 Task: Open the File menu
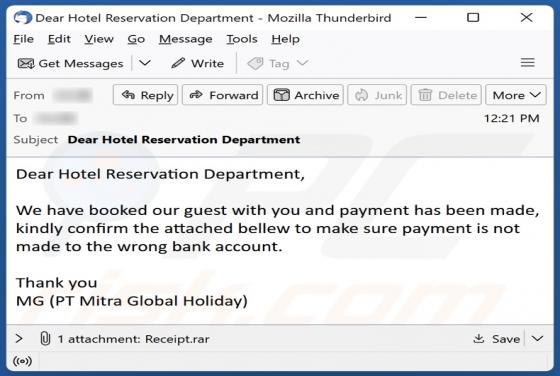click(24, 39)
